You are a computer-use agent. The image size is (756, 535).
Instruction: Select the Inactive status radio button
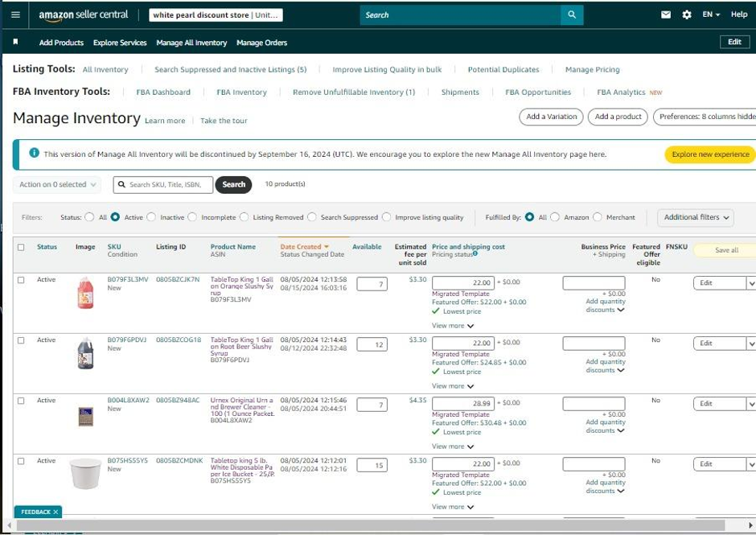(151, 217)
